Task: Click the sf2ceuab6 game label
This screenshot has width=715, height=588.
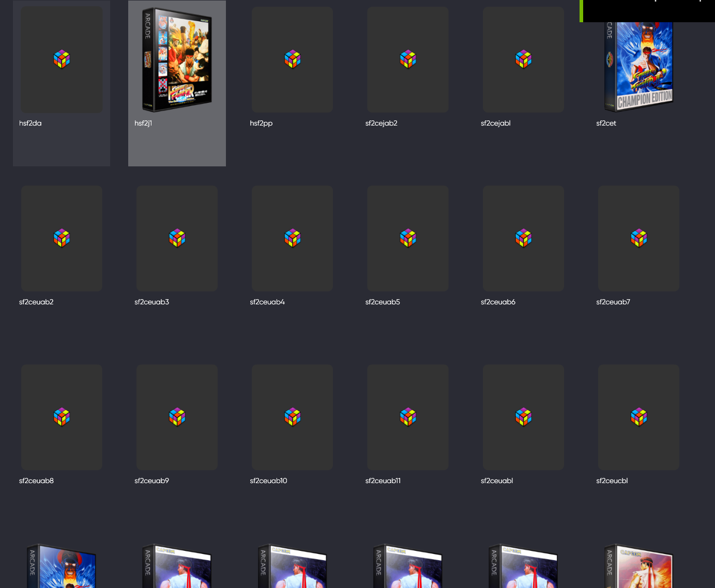Action: click(x=498, y=302)
